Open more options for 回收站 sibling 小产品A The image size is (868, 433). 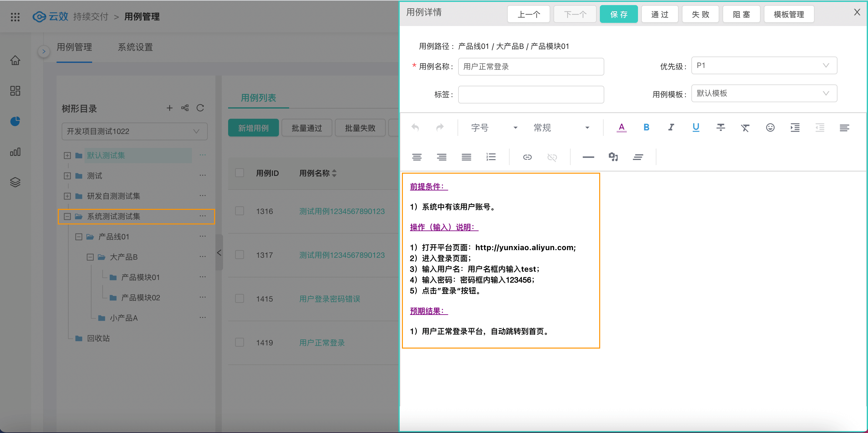tap(202, 317)
